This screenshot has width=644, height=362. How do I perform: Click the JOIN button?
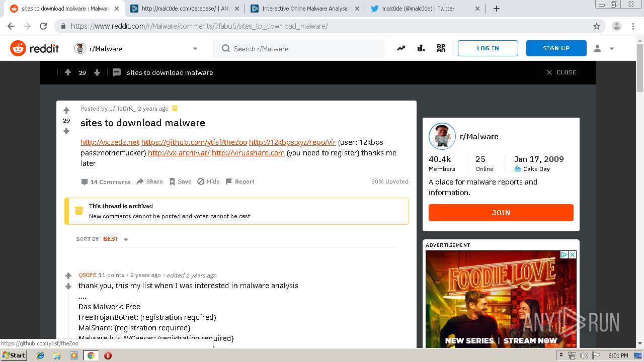click(x=501, y=213)
